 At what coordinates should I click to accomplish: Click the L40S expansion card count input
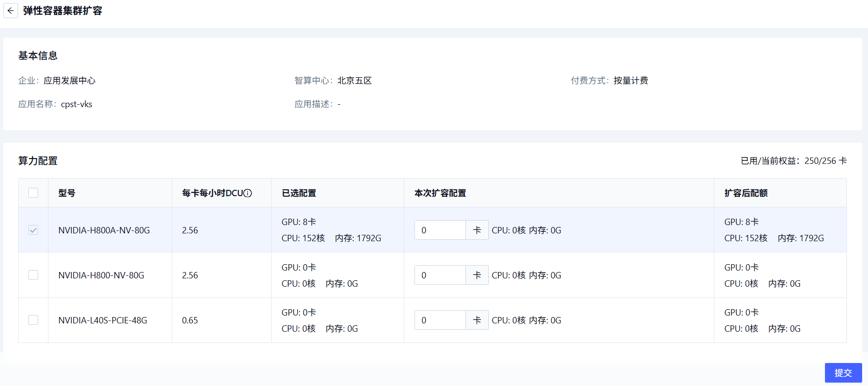point(439,320)
